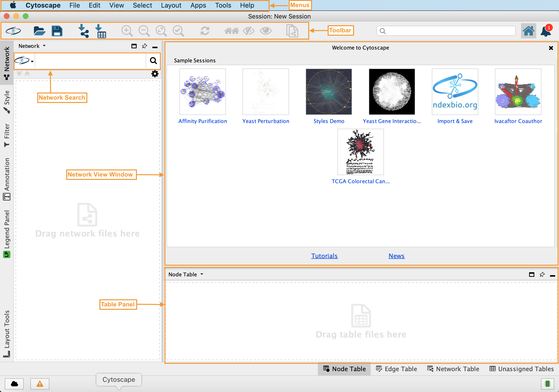The width and height of the screenshot is (559, 392).
Task: Click Import Table from File icon
Action: click(x=101, y=31)
